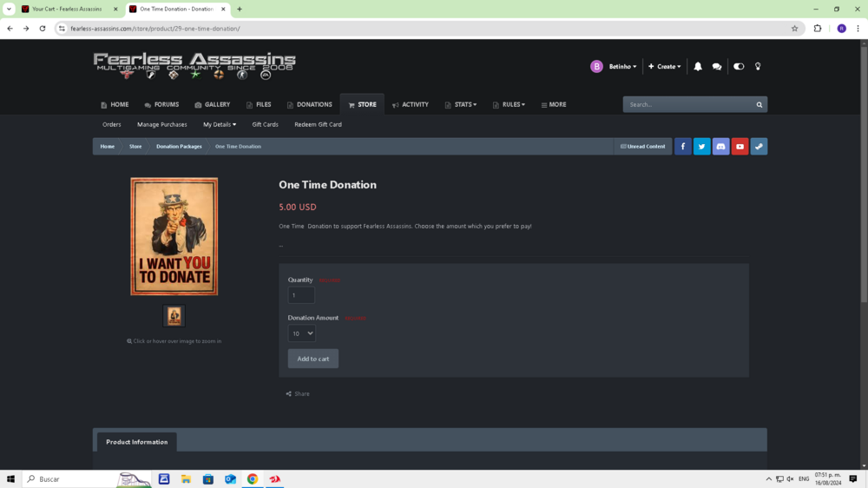The image size is (868, 488).
Task: Select the Product Information tab
Action: (137, 442)
